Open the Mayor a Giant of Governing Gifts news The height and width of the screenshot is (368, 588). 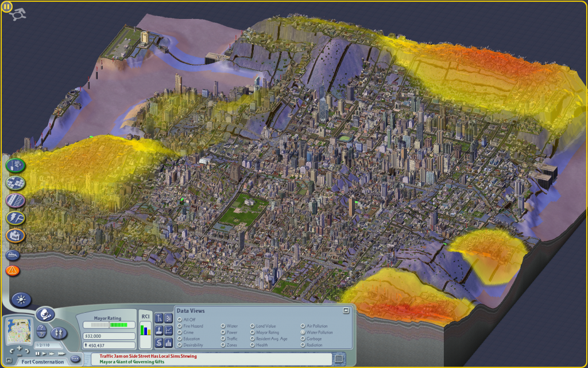point(132,362)
